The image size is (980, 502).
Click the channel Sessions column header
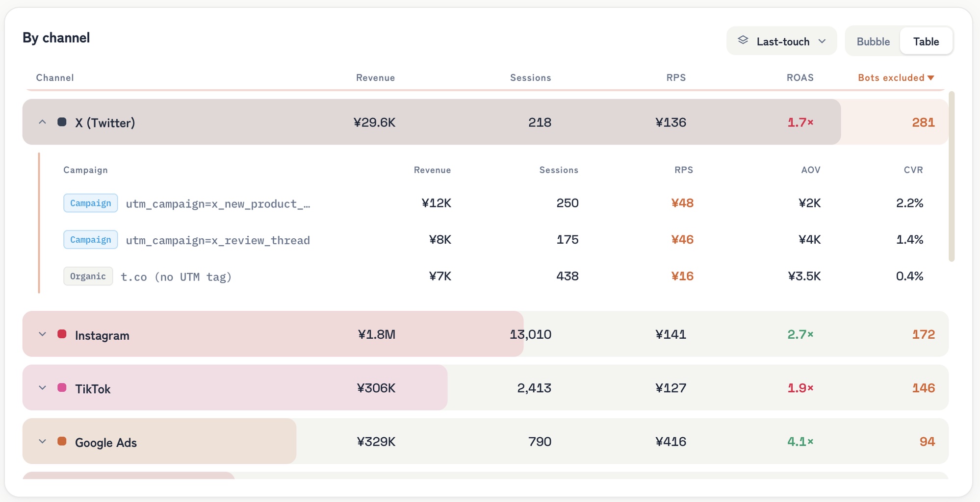[530, 77]
